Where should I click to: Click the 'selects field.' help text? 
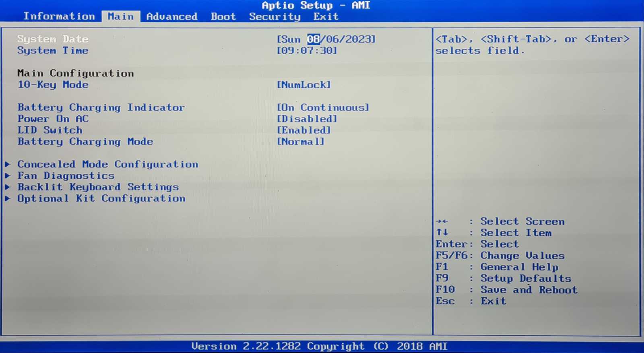(x=480, y=51)
